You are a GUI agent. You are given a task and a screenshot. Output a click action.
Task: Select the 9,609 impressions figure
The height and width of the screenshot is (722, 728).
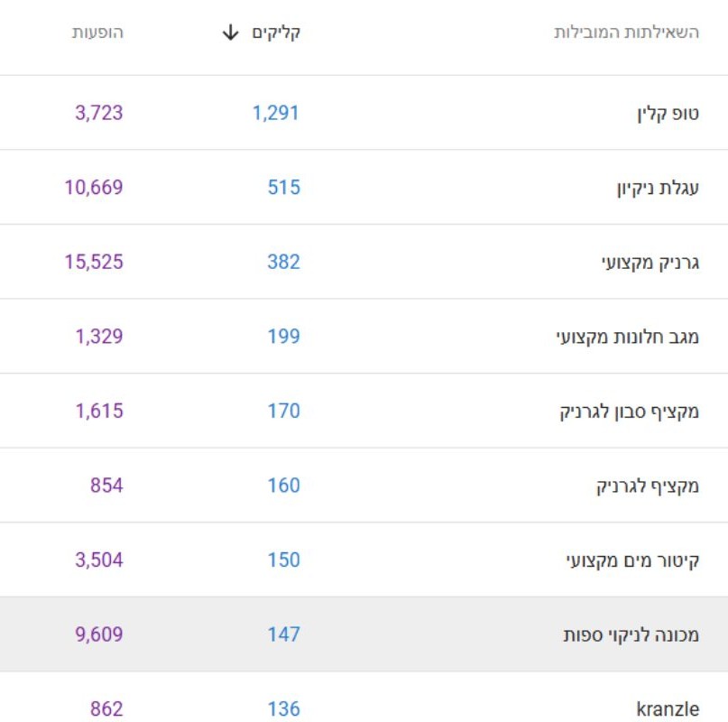[x=98, y=634]
